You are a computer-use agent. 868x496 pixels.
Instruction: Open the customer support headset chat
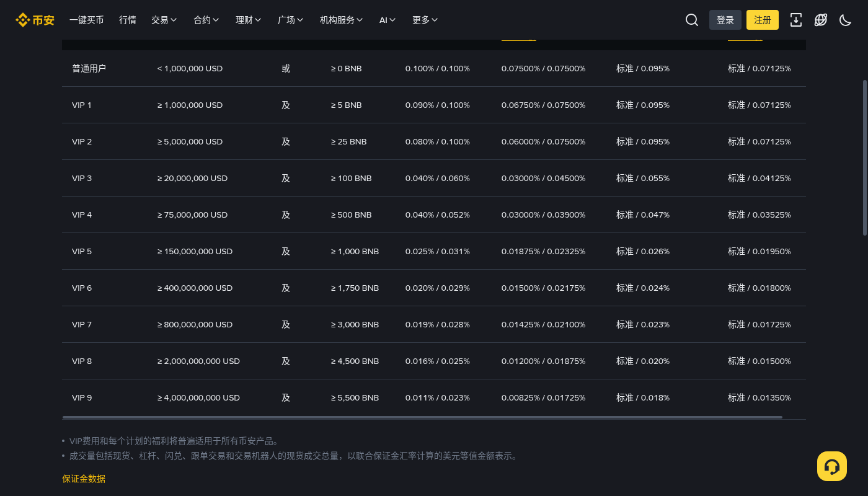[x=832, y=466]
